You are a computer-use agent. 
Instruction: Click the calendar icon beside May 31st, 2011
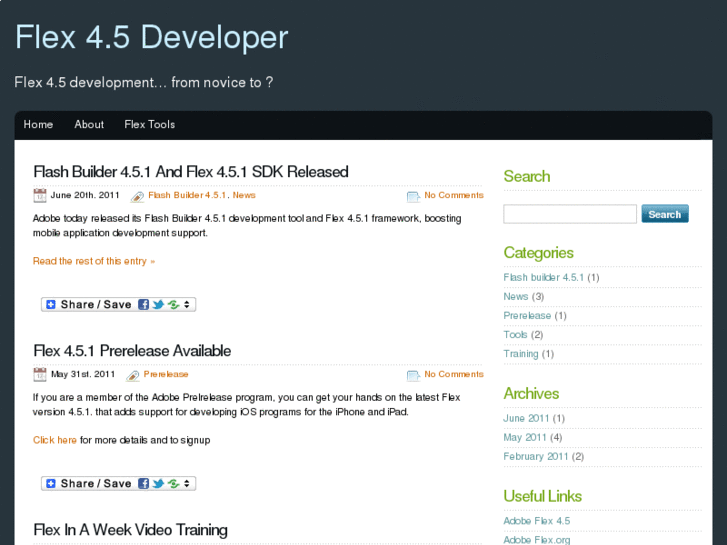point(40,374)
